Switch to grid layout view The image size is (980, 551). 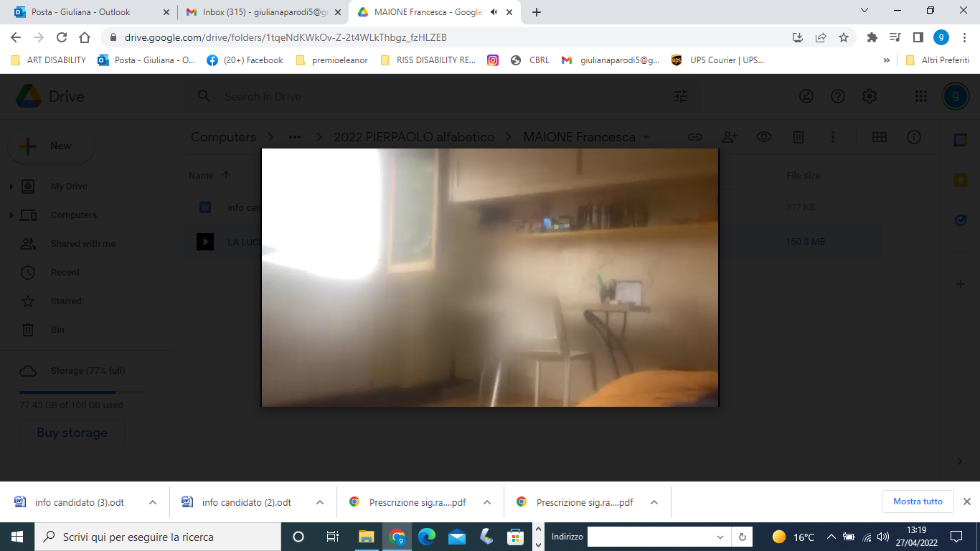tap(880, 137)
